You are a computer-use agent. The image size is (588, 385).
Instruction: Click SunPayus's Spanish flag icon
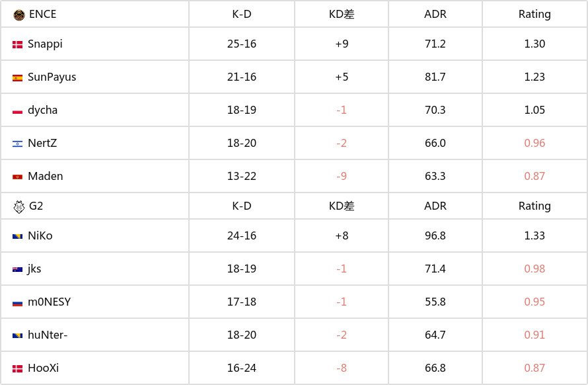[17, 78]
